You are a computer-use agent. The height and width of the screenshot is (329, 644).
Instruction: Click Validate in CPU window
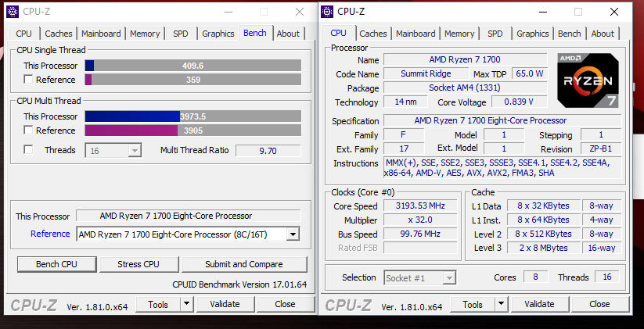tap(539, 305)
